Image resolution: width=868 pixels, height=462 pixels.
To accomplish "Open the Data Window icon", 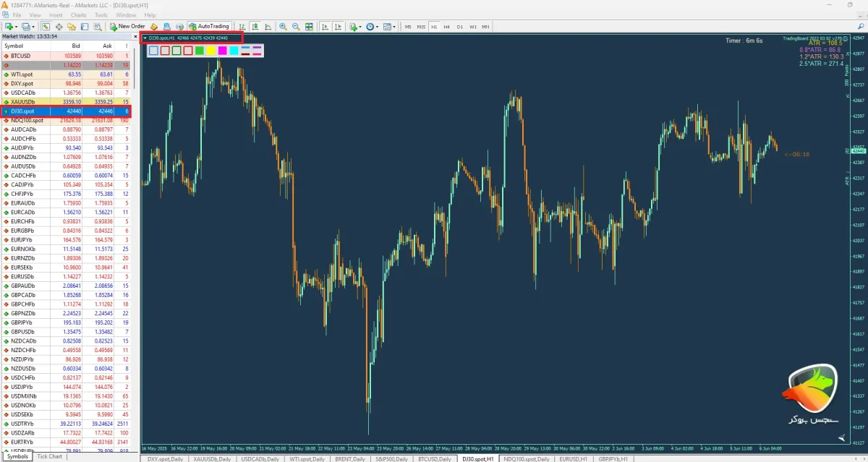I will pyautogui.click(x=59, y=26).
